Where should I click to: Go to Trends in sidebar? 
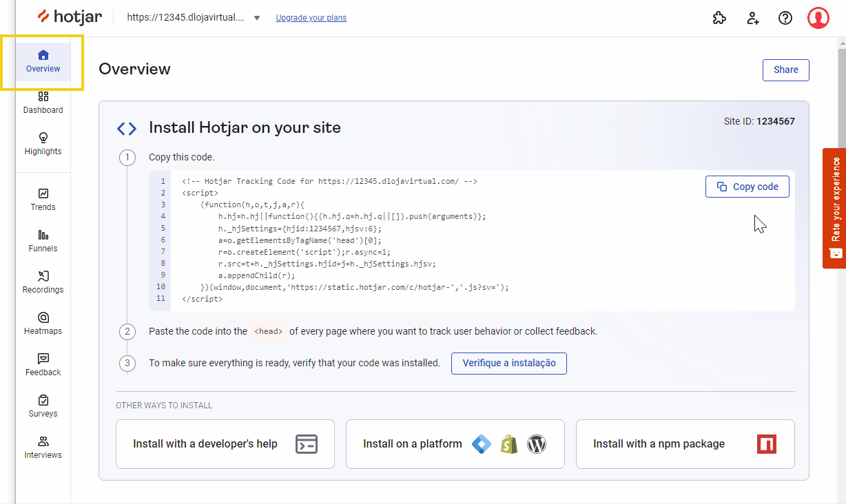click(x=43, y=200)
